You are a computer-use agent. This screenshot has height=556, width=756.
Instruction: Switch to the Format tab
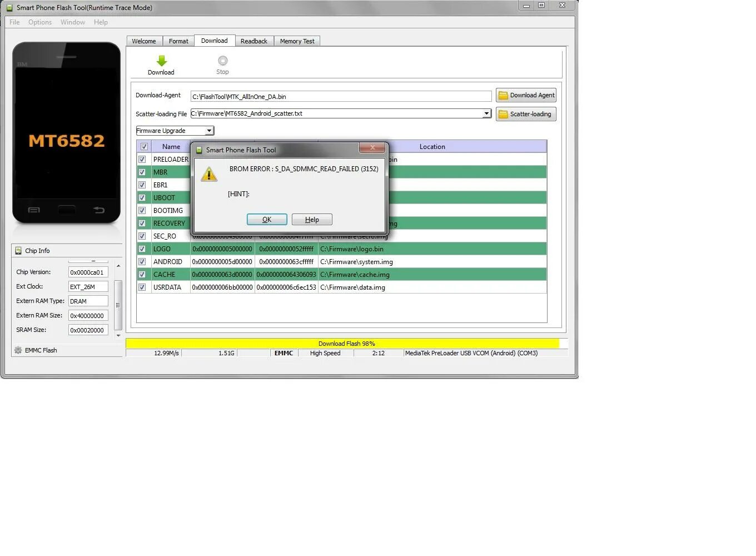click(178, 41)
